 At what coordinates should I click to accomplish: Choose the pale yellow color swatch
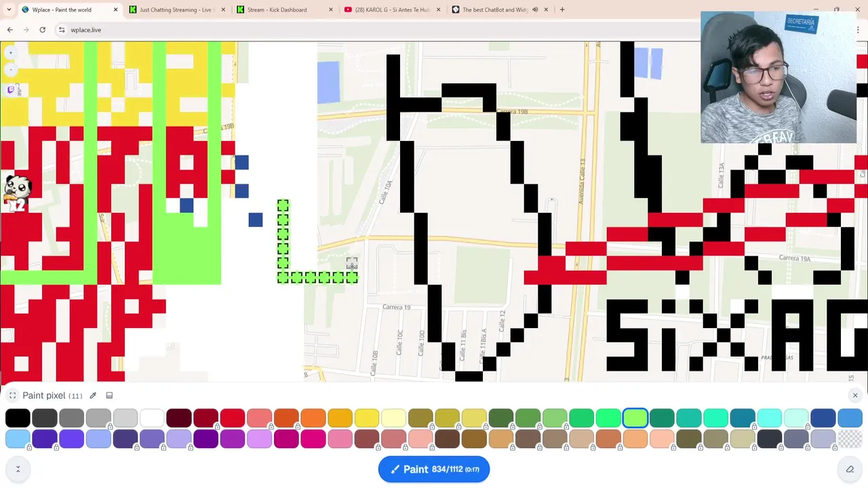pos(393,418)
